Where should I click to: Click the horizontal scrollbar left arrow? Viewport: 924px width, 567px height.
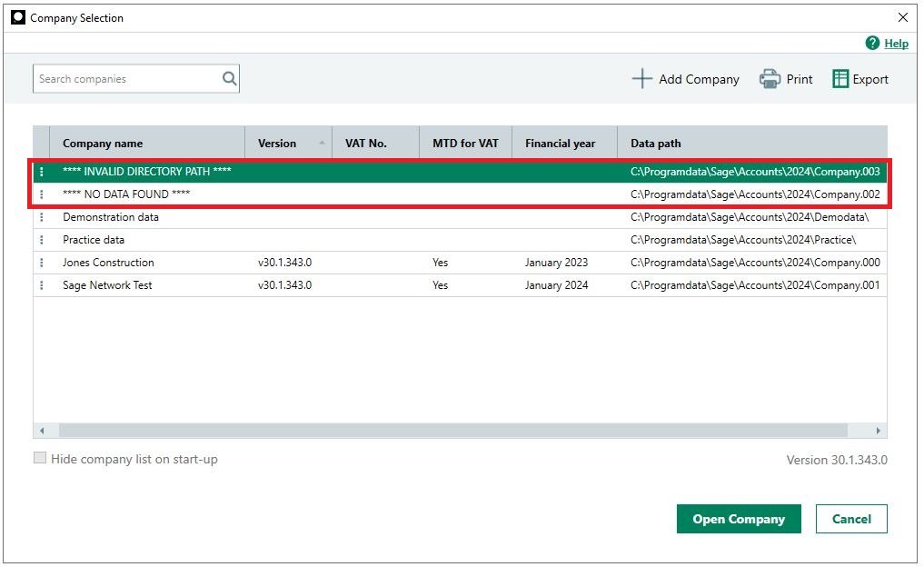click(42, 431)
